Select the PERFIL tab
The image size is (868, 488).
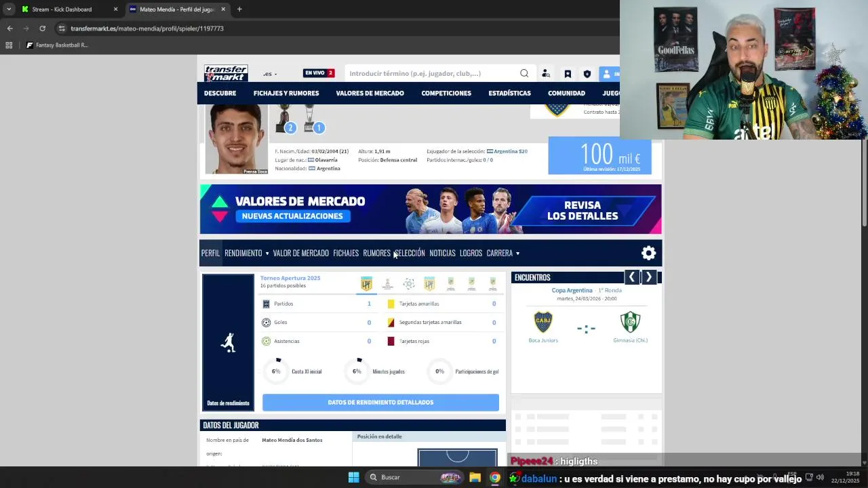pyautogui.click(x=210, y=253)
